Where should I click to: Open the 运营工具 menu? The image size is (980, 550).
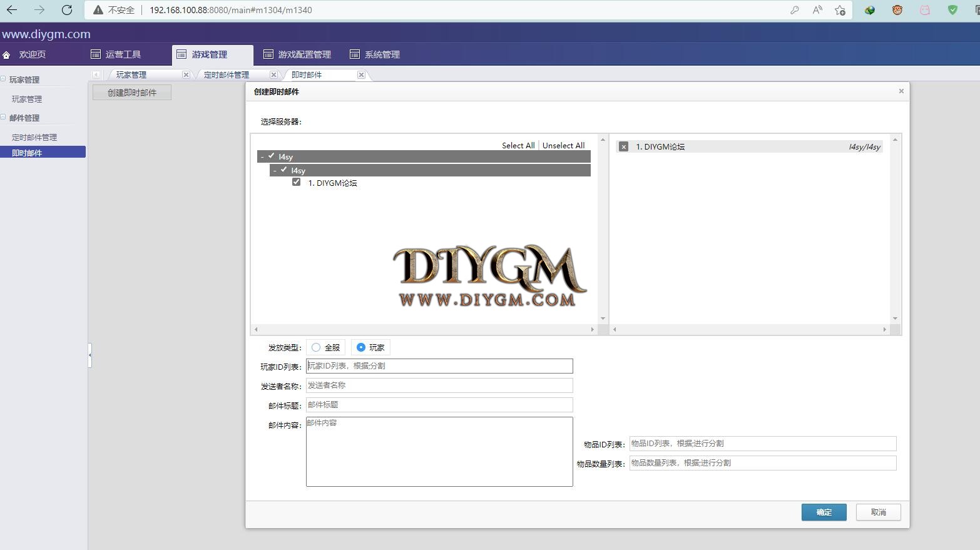click(x=116, y=54)
